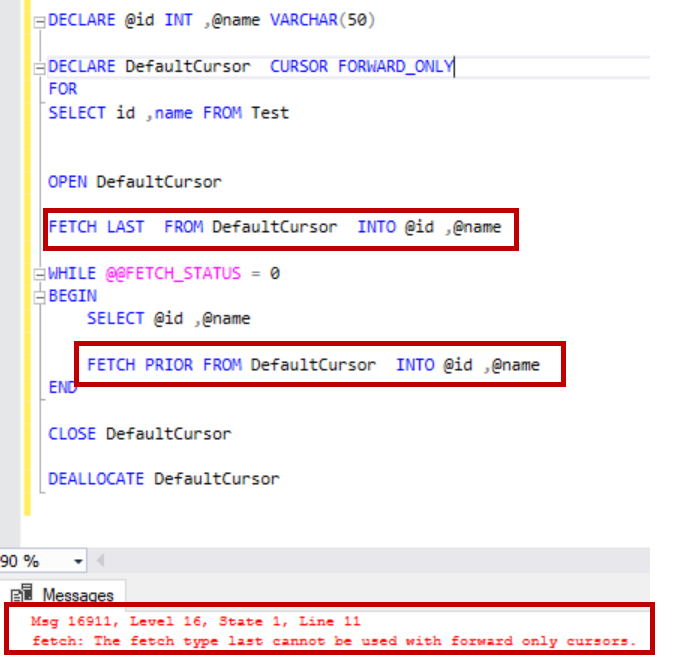Click the VARCHAR(50) type declaration

(x=323, y=20)
